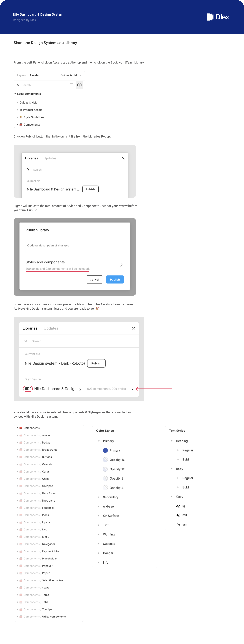Expand the Secondary color styles group

point(99,497)
